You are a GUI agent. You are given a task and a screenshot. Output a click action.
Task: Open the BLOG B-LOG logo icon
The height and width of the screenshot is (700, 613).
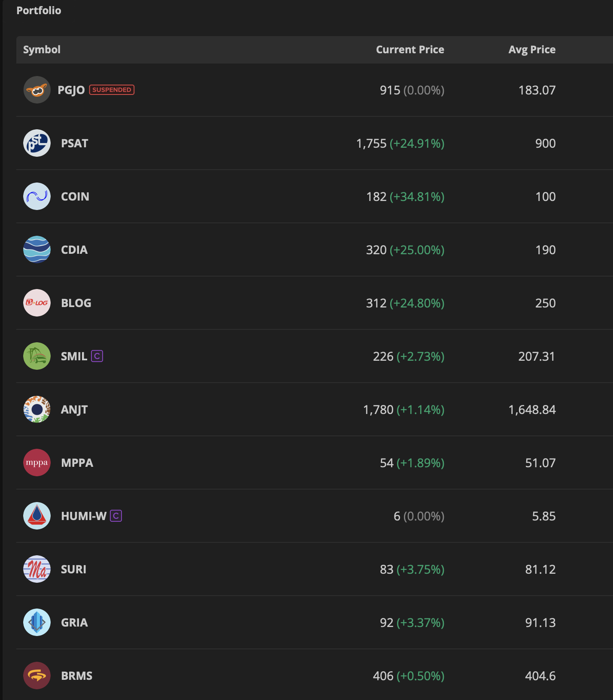37,303
